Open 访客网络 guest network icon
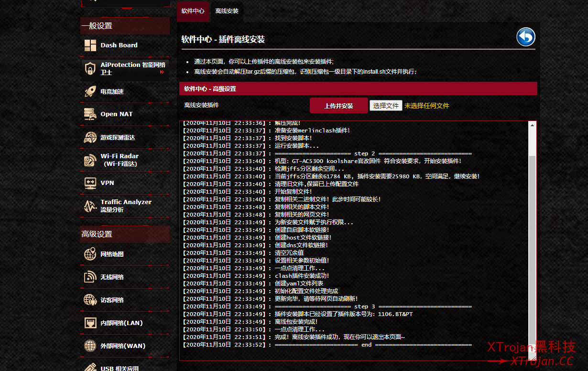The image size is (588, 371). coord(90,300)
